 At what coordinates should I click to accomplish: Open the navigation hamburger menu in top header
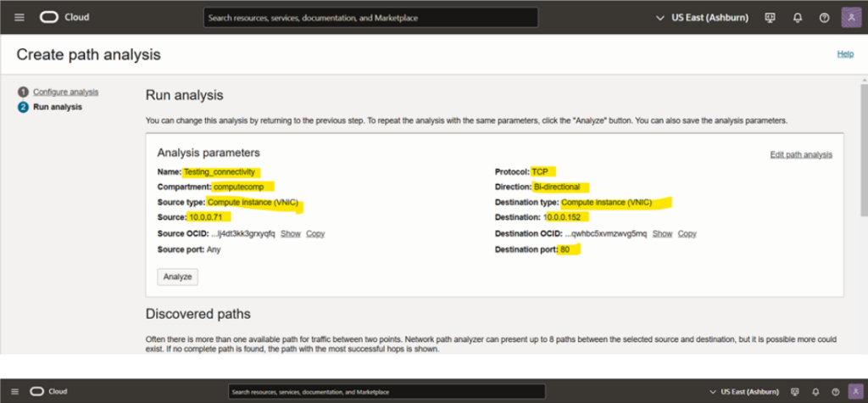[x=19, y=18]
